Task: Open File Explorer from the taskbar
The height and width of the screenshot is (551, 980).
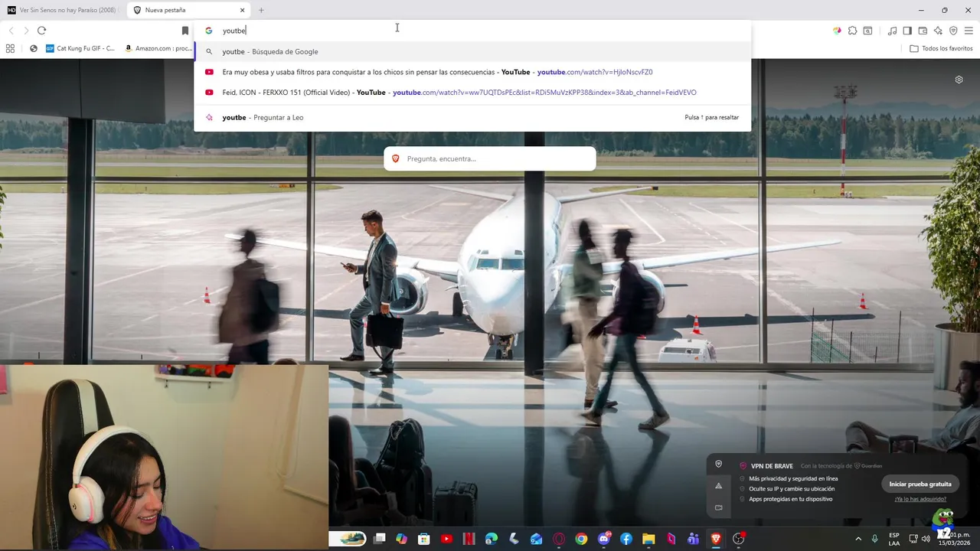Action: pos(648,539)
